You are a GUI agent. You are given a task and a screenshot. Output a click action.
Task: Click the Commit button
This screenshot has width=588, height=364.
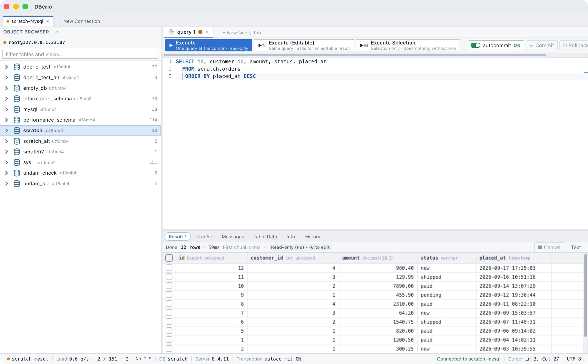point(542,45)
